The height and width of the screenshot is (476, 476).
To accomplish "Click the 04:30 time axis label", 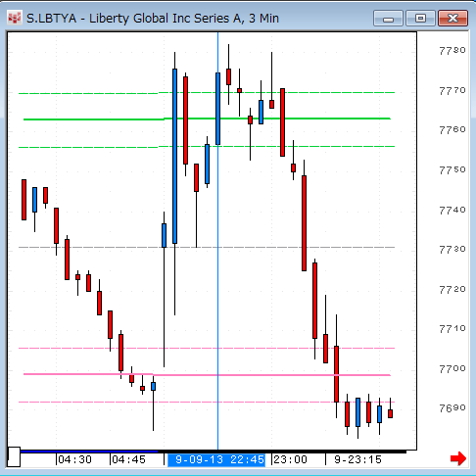I will 74,459.
